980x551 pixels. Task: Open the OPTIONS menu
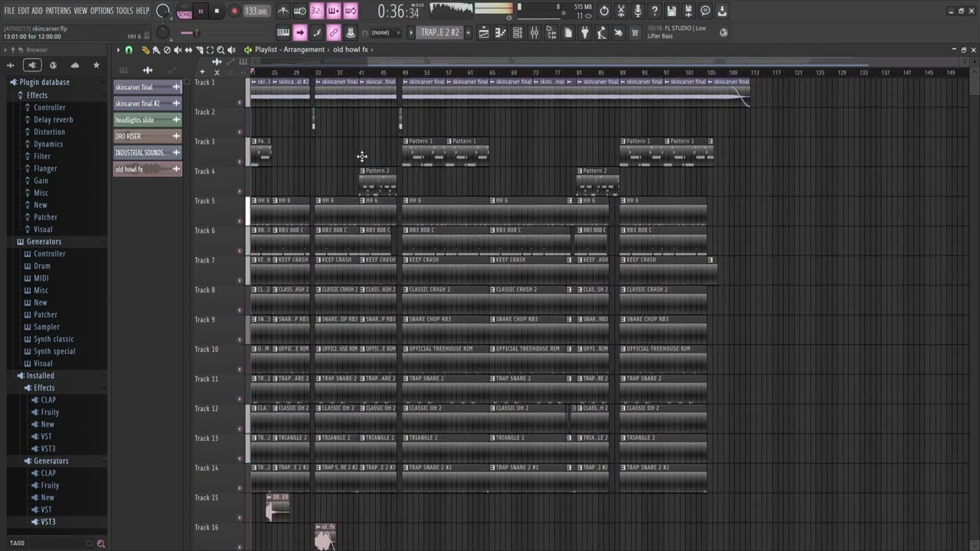click(102, 11)
